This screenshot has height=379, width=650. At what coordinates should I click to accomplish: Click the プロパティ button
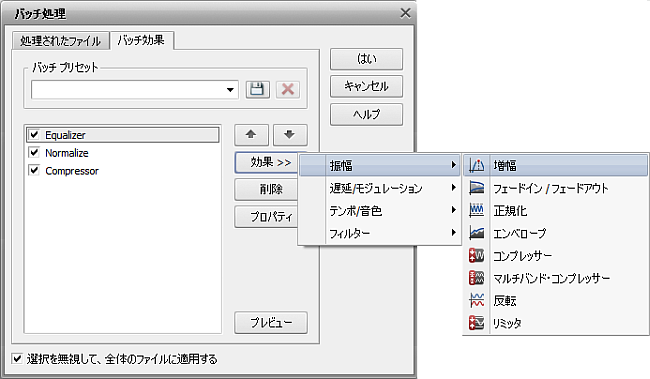[267, 216]
